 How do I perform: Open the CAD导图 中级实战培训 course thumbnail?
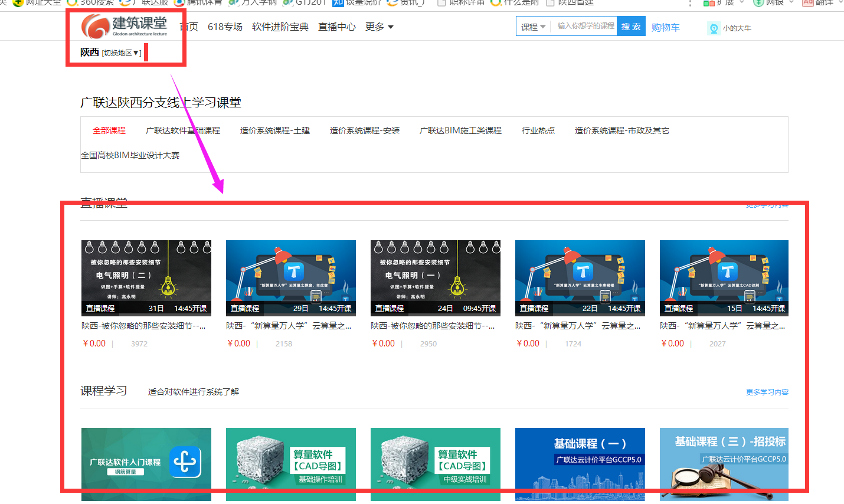tap(436, 464)
